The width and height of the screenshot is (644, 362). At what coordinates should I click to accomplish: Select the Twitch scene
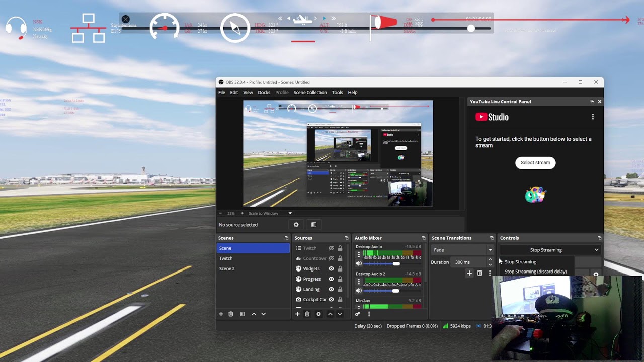(253, 258)
